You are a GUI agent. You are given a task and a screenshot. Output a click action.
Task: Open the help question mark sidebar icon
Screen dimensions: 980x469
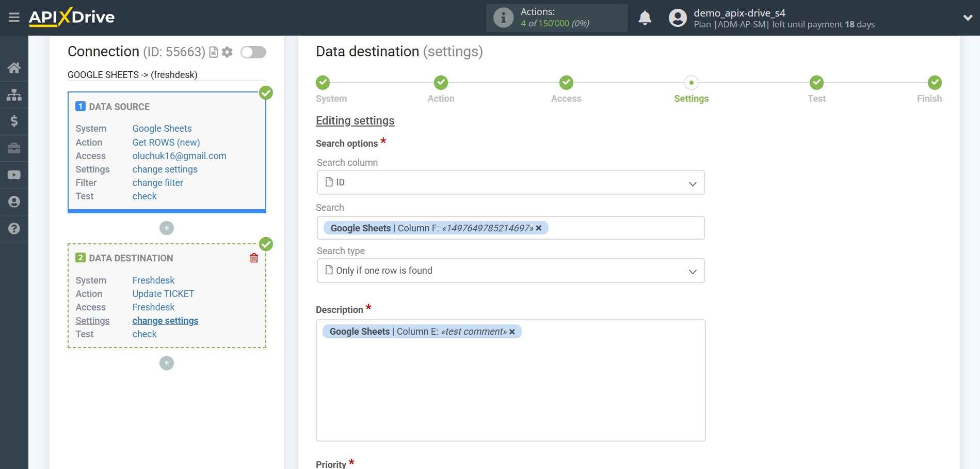pyautogui.click(x=14, y=229)
